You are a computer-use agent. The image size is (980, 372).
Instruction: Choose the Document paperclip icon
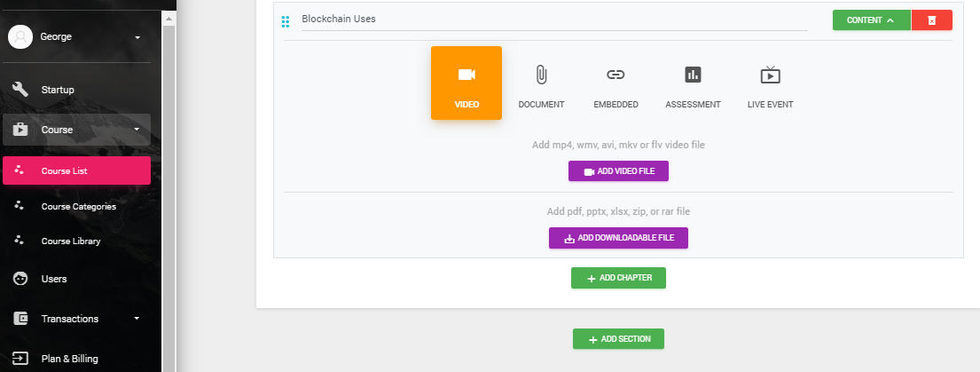click(541, 75)
